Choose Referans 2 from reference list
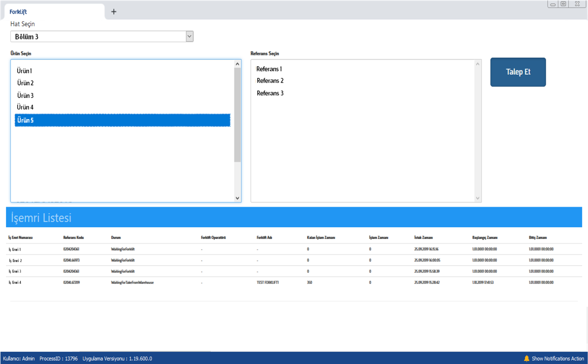Viewport: 588px width, 364px height. [x=270, y=81]
